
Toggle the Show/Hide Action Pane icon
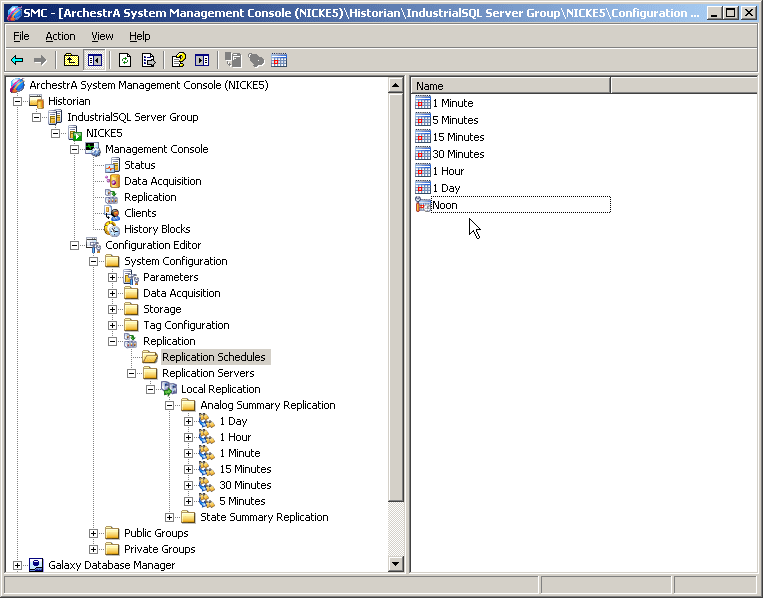pos(202,60)
